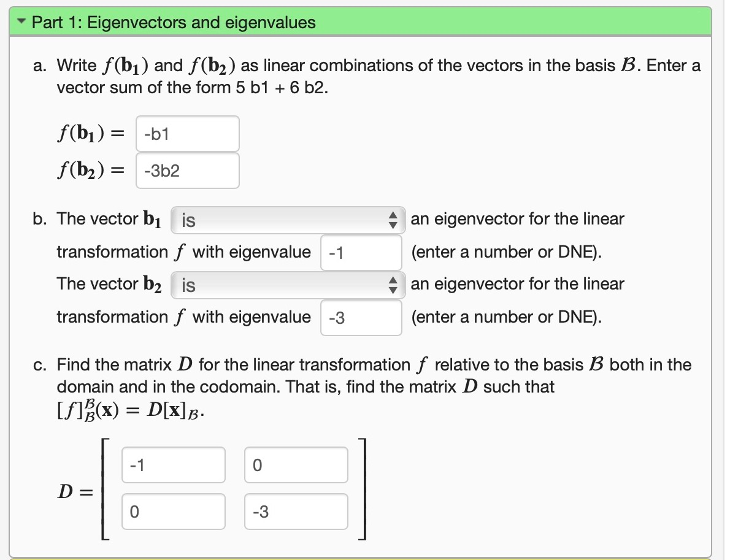Choose a status from the first eigenvector dropdown
Image resolution: width=730 pixels, height=560 pixels.
tap(282, 220)
